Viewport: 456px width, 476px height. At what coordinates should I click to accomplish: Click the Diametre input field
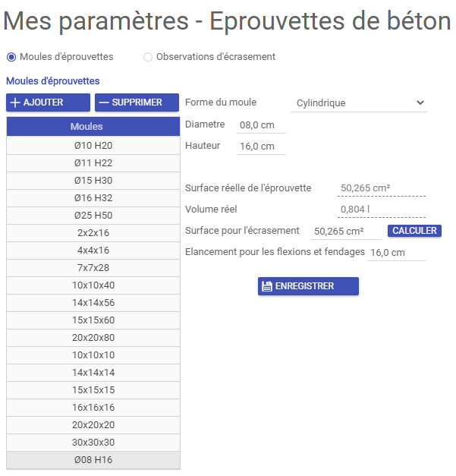coord(261,125)
